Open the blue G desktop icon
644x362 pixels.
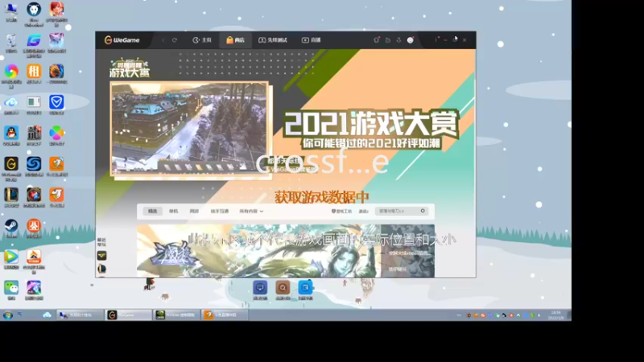pos(34,44)
